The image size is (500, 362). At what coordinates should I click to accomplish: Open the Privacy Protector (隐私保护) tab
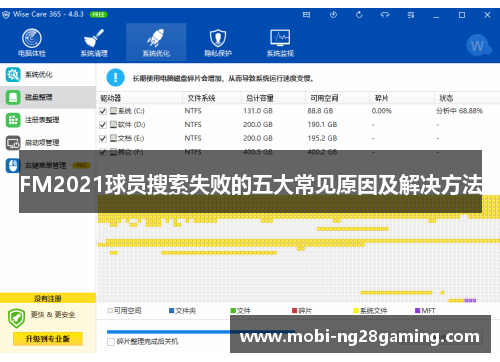[x=218, y=42]
